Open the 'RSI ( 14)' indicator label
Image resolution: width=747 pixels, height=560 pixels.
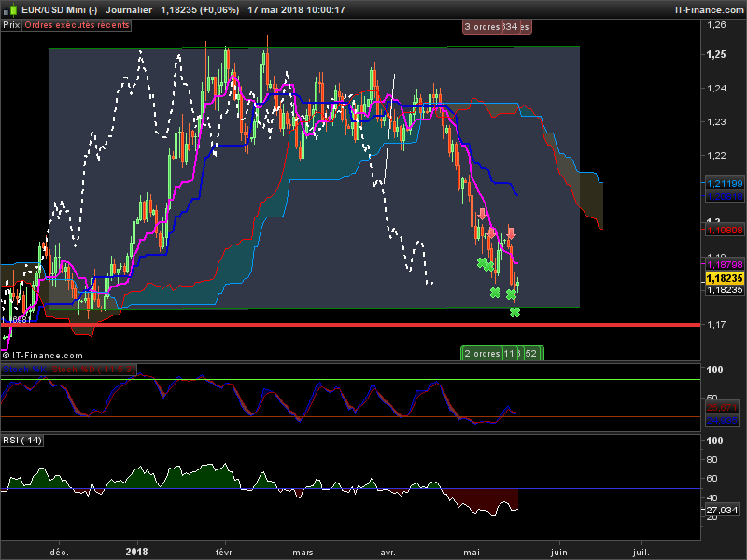click(x=22, y=441)
